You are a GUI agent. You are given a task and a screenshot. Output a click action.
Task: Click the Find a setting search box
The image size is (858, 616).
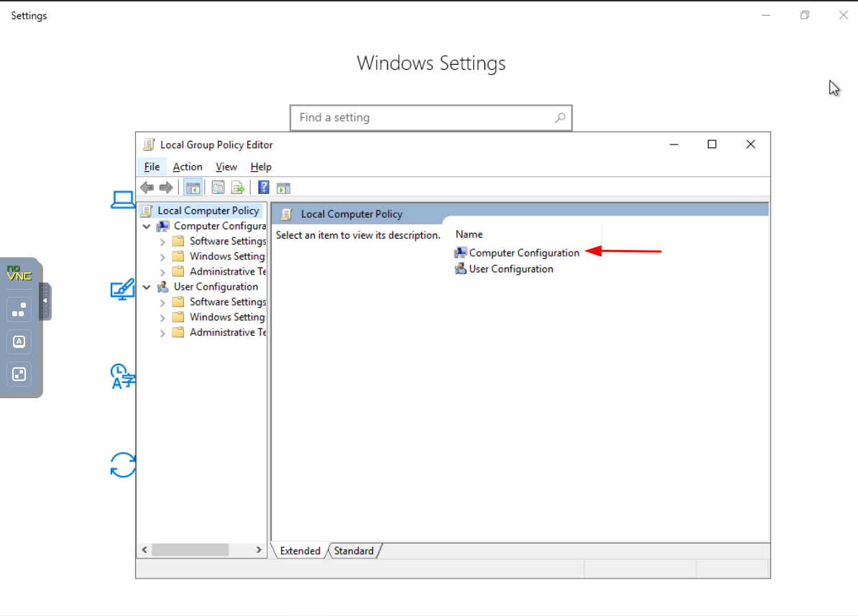pyautogui.click(x=424, y=118)
